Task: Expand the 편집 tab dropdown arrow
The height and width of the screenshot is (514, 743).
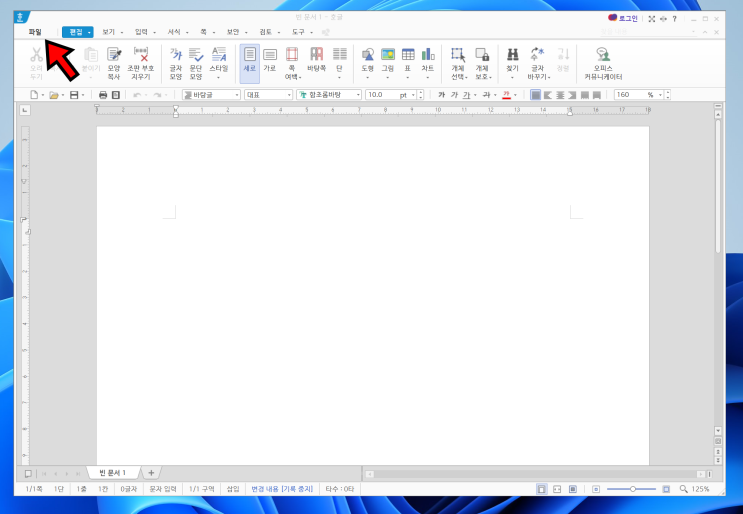Action: coord(89,32)
